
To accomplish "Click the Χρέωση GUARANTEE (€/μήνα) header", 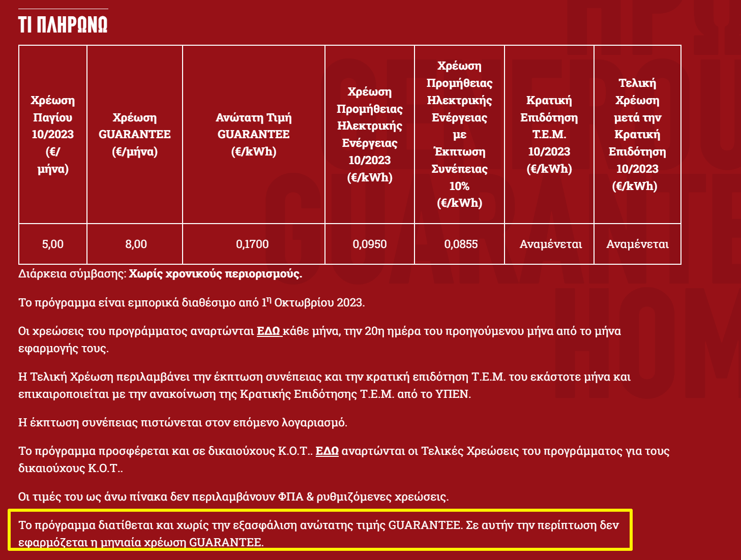I will pyautogui.click(x=135, y=135).
